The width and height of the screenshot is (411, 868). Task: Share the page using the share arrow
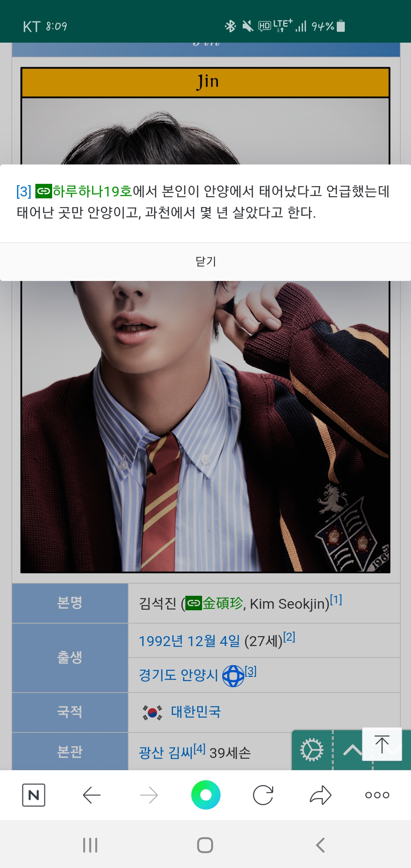click(320, 795)
